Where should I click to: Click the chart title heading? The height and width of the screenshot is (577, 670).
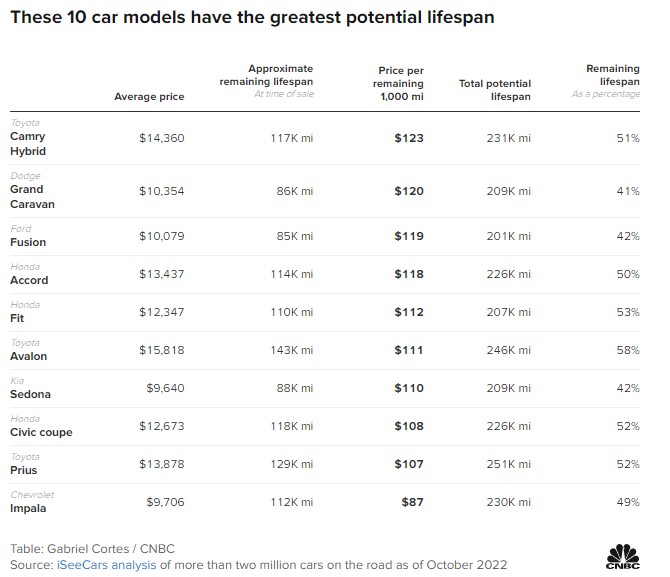click(251, 18)
